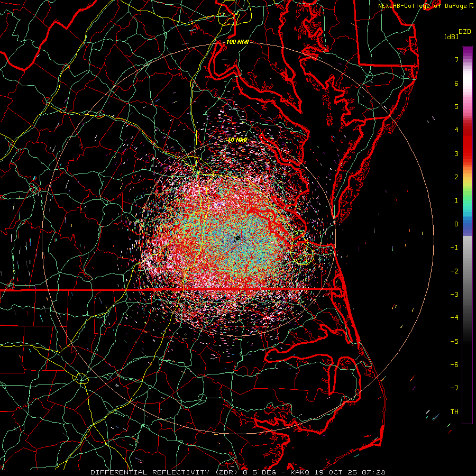Screen dimensions: 476x476
Task: Click the -2 dB scale label
Action: pos(454,271)
